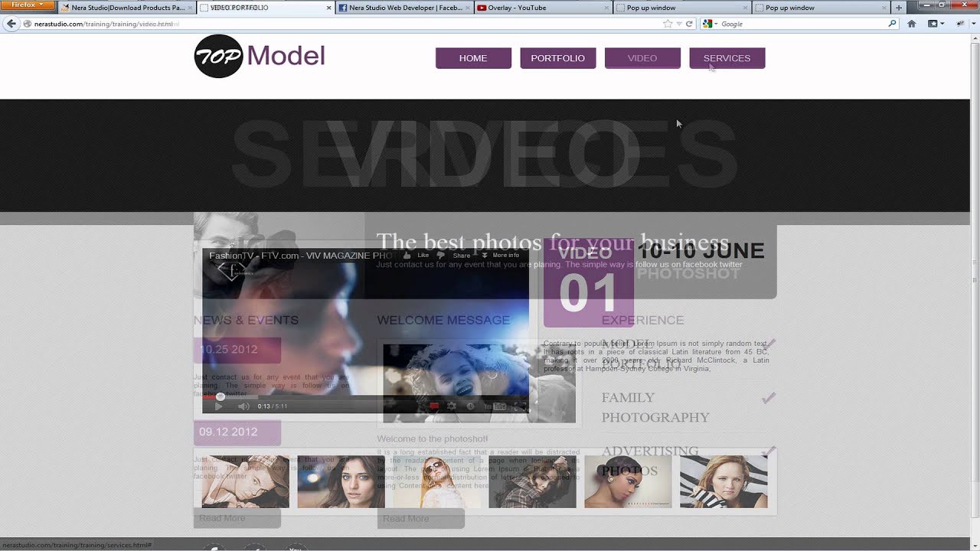Click the 10-10 JUNE event date
Image resolution: width=980 pixels, height=551 pixels.
pos(701,251)
